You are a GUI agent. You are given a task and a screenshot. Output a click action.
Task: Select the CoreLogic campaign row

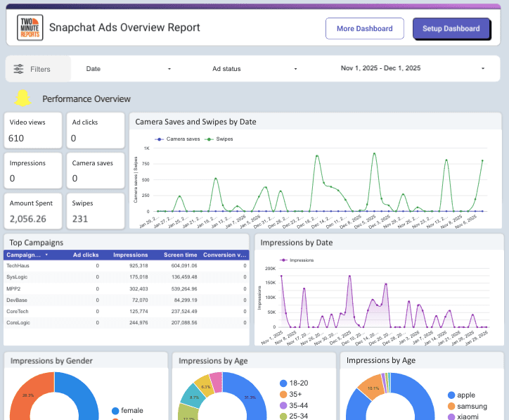click(x=126, y=323)
